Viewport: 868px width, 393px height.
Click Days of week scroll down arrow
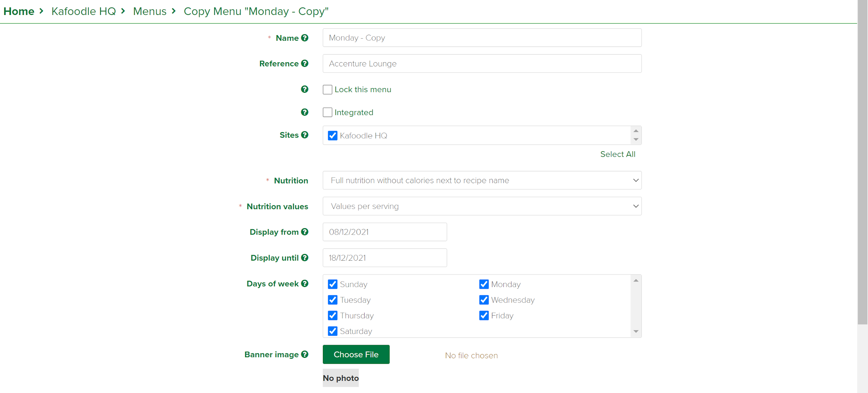(636, 331)
